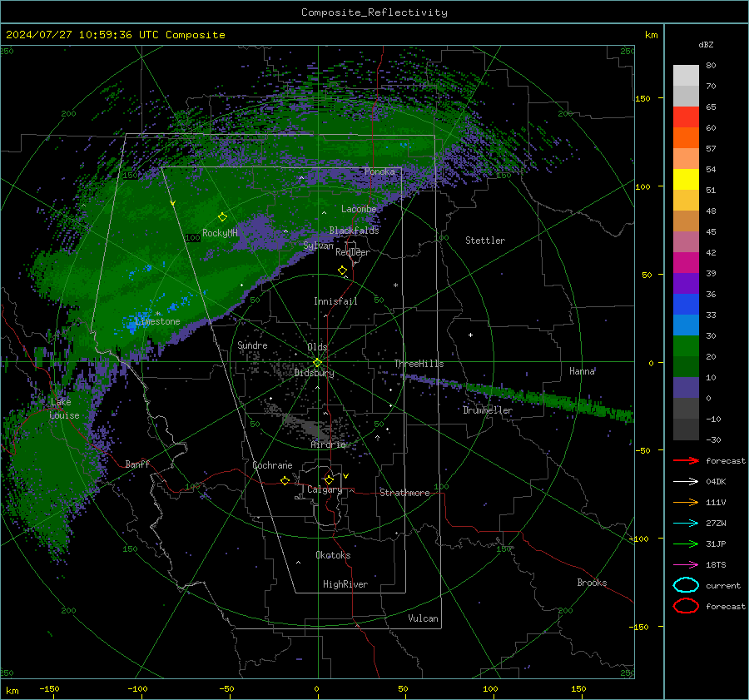
Task: Click the Composite_Reflectivity title
Action: coord(374,12)
